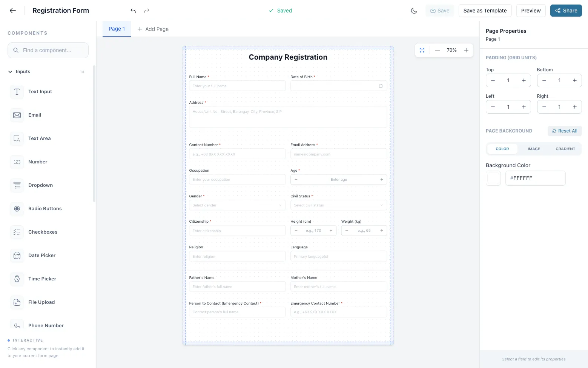588x368 pixels.
Task: Add a Date Picker component
Action: pos(41,256)
